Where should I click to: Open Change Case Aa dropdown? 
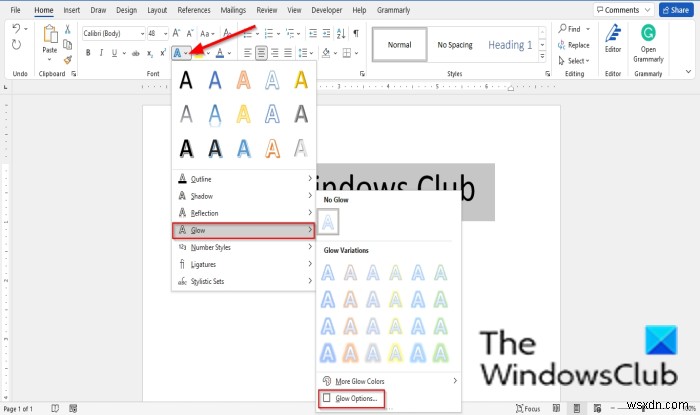[207, 33]
